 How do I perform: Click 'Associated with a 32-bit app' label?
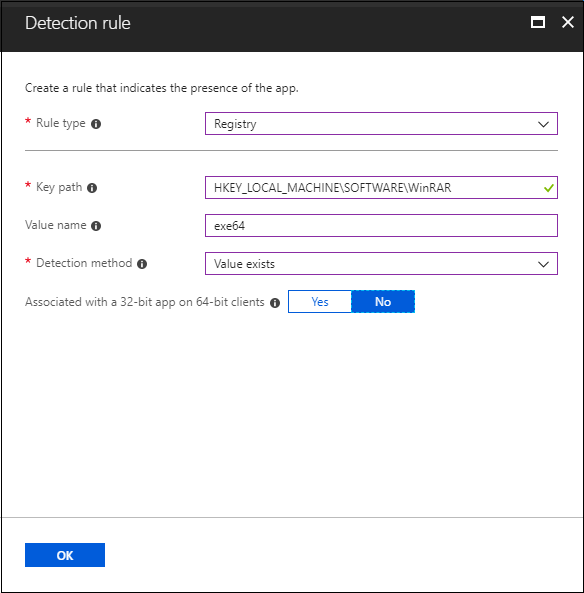(x=144, y=302)
